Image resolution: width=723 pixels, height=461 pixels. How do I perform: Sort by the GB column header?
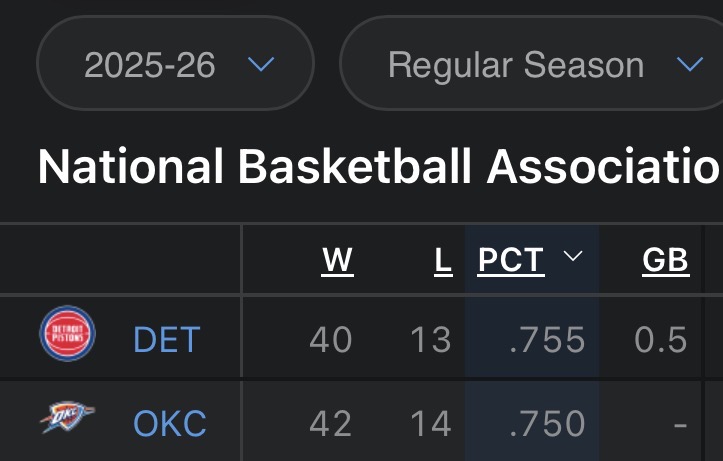[x=665, y=260]
